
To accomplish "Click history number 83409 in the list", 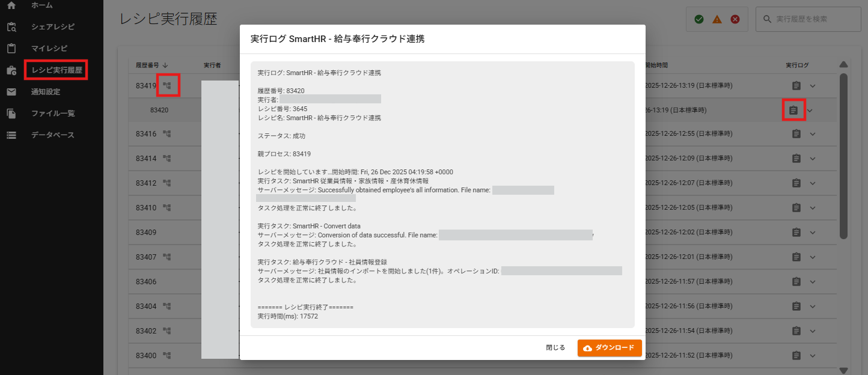I will tap(146, 232).
